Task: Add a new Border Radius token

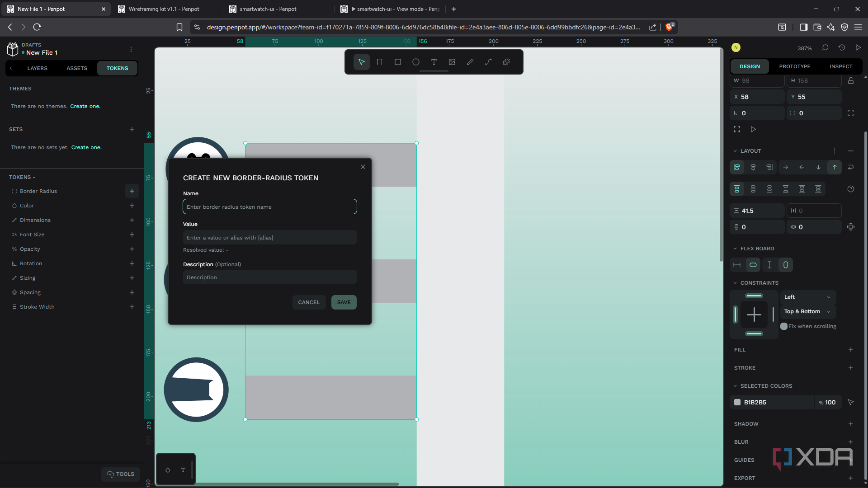Action: pos(132,191)
